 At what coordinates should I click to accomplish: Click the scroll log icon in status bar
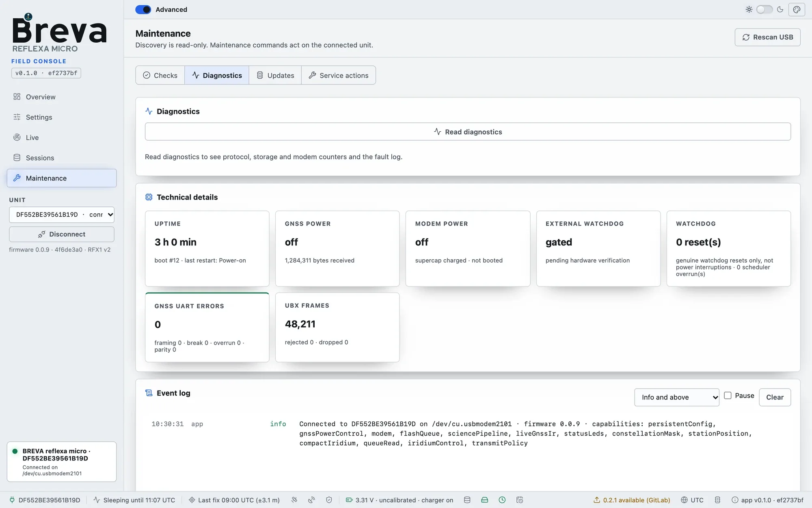pos(717,500)
